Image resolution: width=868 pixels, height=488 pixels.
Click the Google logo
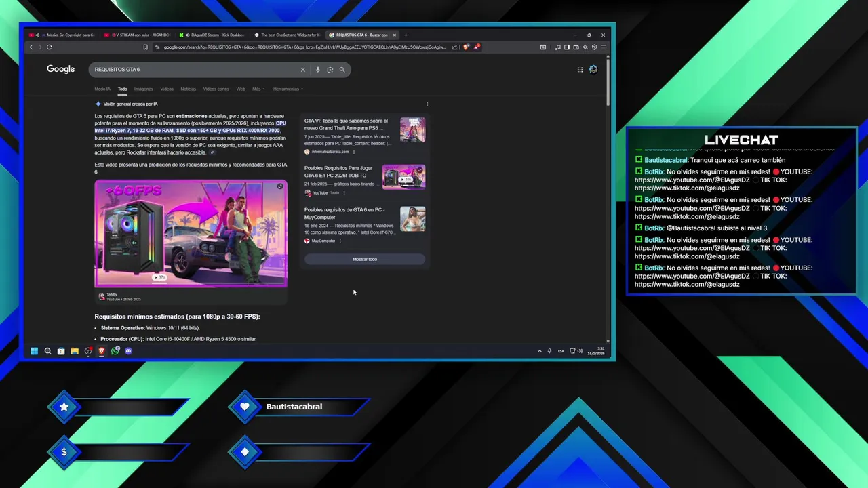pos(60,69)
